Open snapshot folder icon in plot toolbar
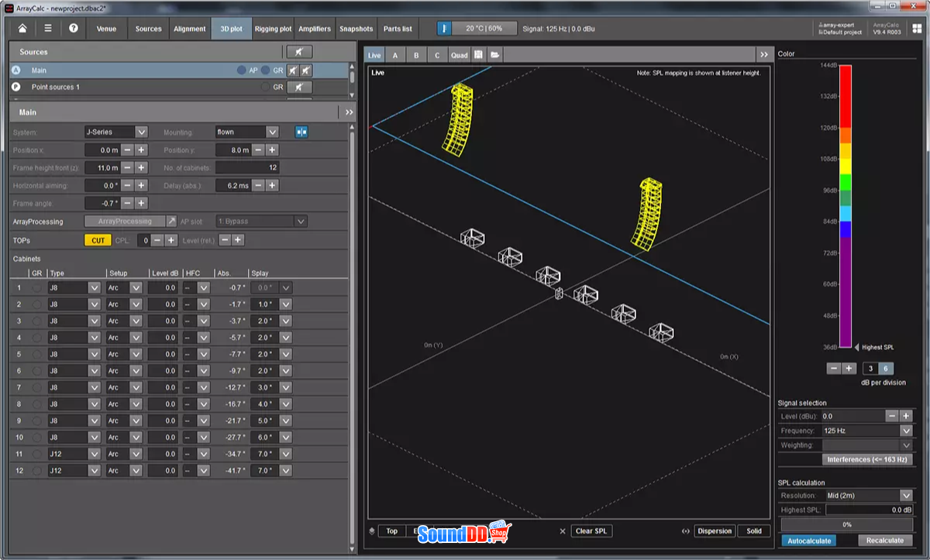The image size is (930, 560). coord(494,55)
